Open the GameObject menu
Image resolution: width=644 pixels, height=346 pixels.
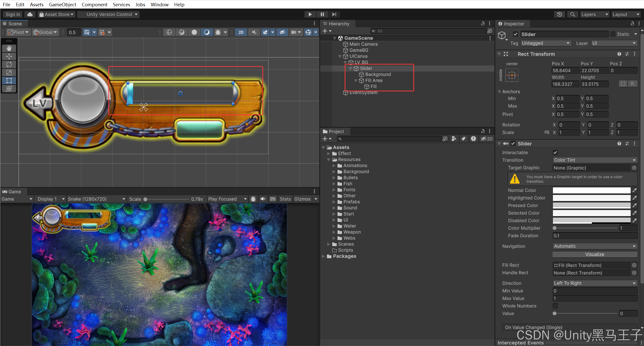point(62,5)
